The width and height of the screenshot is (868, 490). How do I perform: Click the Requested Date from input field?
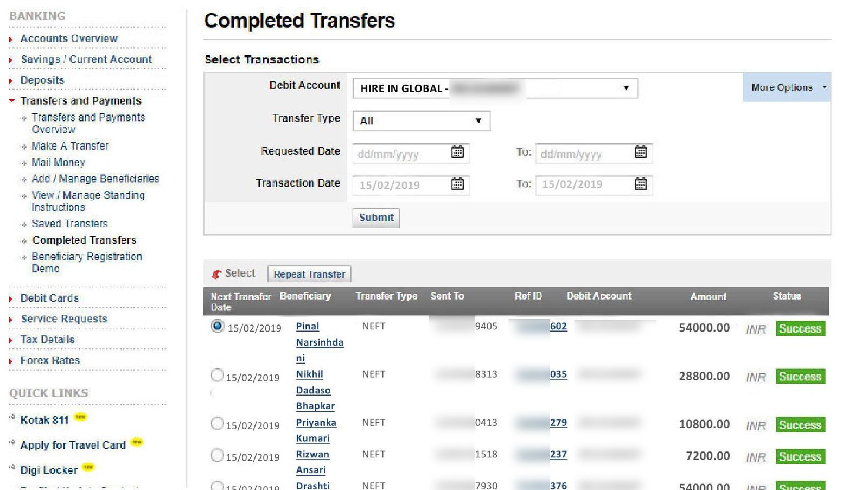[x=400, y=154]
